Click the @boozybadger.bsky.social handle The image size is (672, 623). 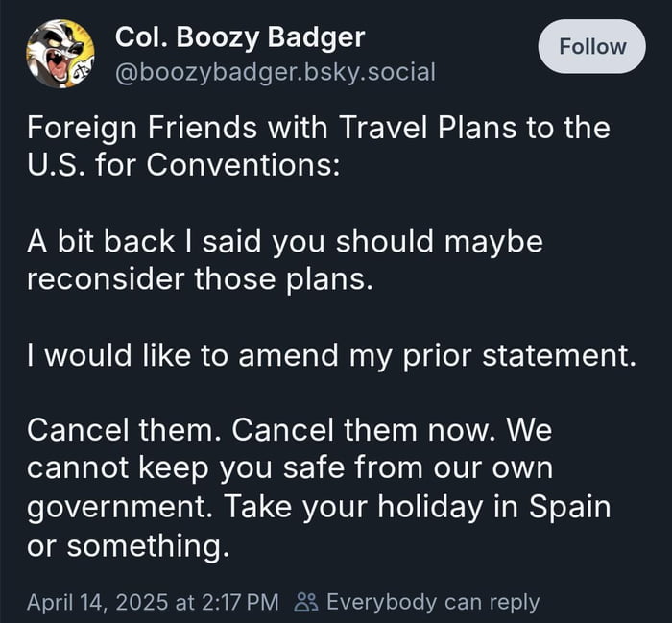click(275, 72)
